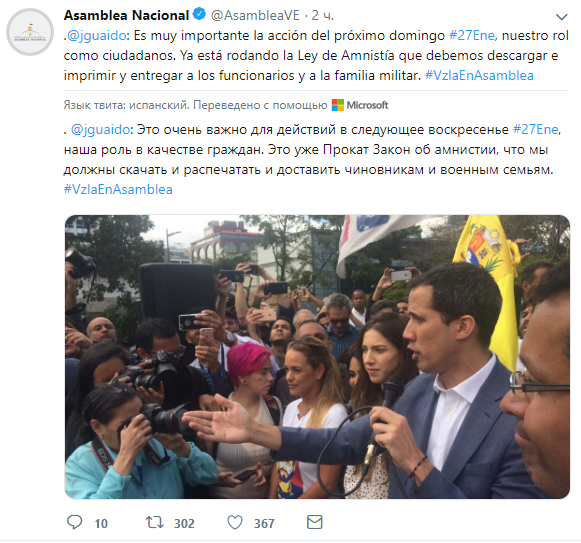Open #VzlaEnAsamblea hashtag below the translation
581x543 pixels.
coord(118,189)
